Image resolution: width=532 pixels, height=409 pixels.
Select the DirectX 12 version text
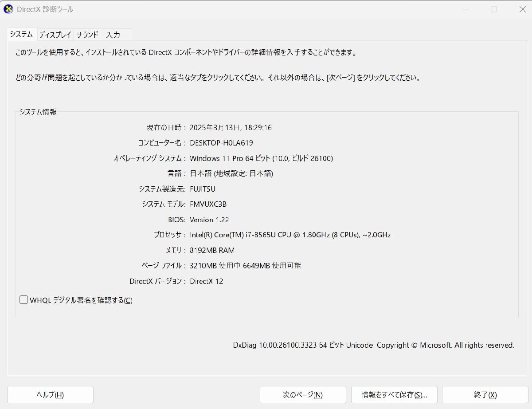coord(207,281)
